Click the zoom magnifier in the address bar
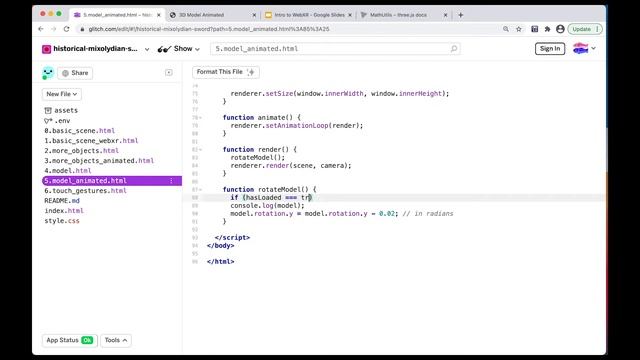This screenshot has width=640, height=360. click(506, 29)
